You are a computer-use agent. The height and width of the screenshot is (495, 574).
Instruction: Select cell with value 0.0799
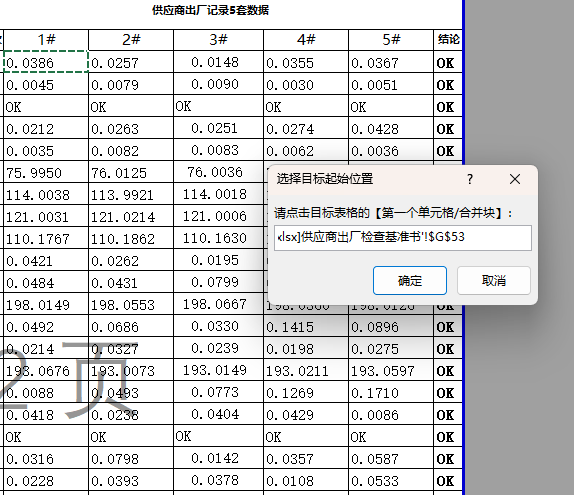pos(218,282)
